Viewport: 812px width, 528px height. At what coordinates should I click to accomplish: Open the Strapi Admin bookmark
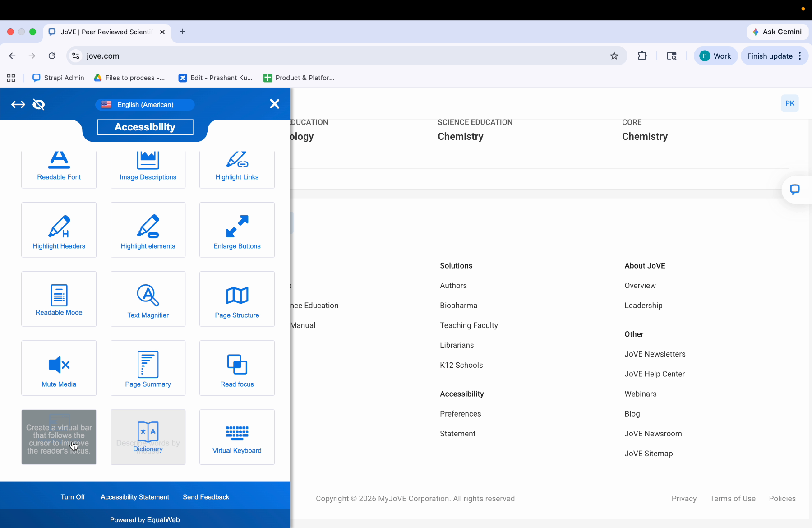[59, 78]
